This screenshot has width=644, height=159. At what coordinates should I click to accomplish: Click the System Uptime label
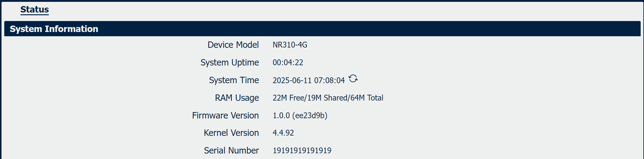tap(230, 62)
